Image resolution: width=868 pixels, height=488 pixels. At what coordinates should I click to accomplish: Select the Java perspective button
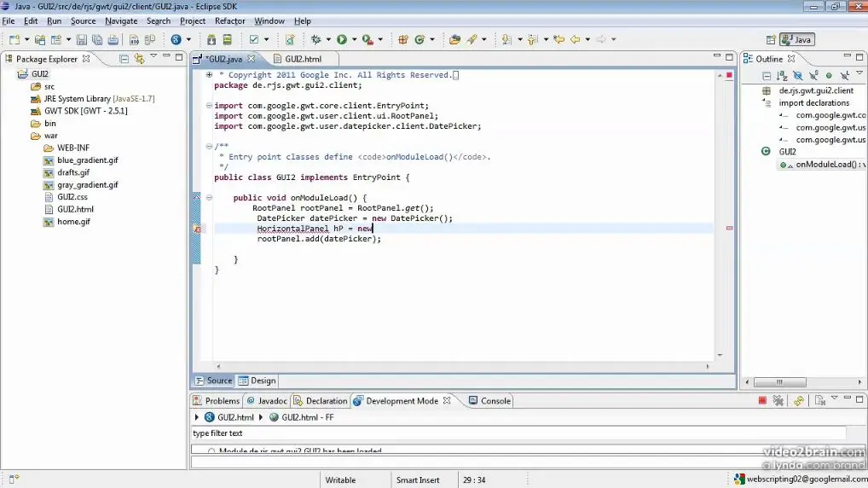(797, 40)
